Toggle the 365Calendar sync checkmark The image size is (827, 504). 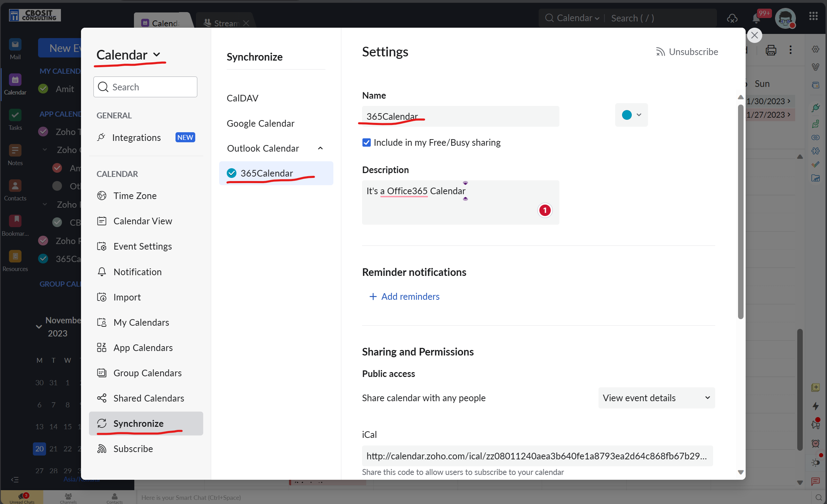(231, 173)
